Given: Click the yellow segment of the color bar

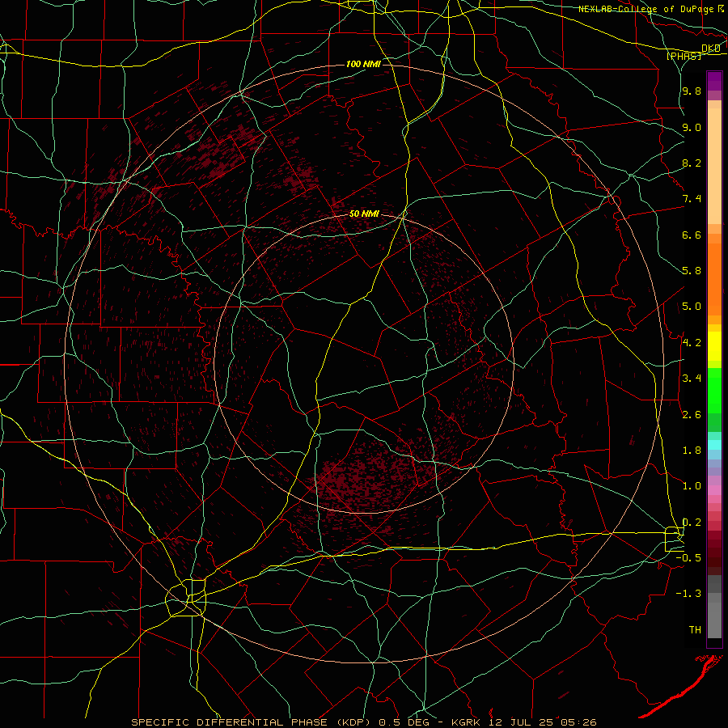Looking at the screenshot, I should click(x=714, y=346).
